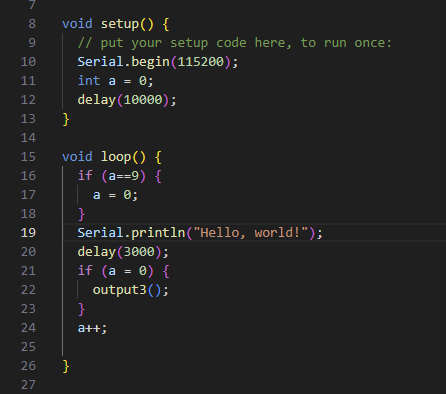The width and height of the screenshot is (446, 394).
Task: Click on 'delay(10000);' statement
Action: tap(127, 100)
